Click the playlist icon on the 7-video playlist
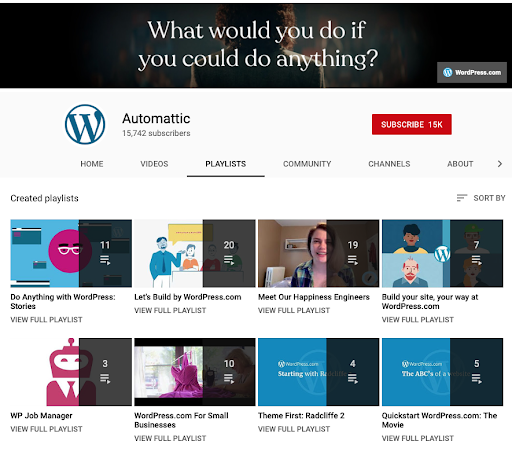Image resolution: width=512 pixels, height=452 pixels. click(x=476, y=260)
